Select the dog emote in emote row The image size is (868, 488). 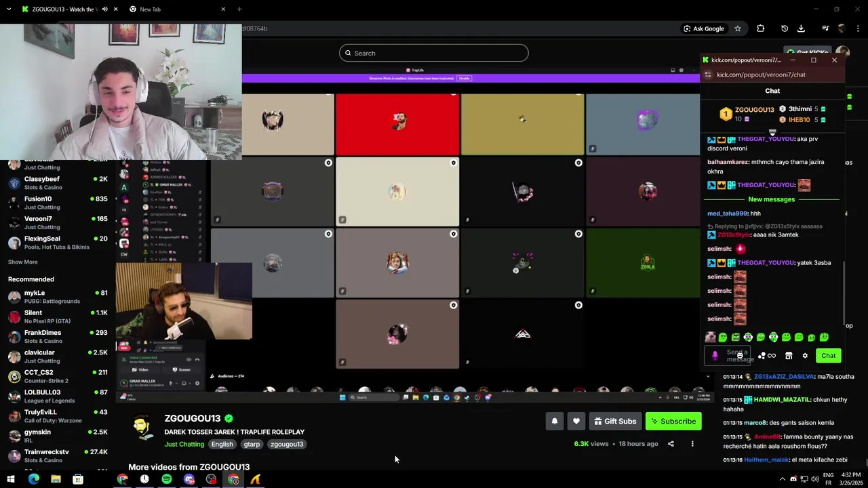pos(710,337)
